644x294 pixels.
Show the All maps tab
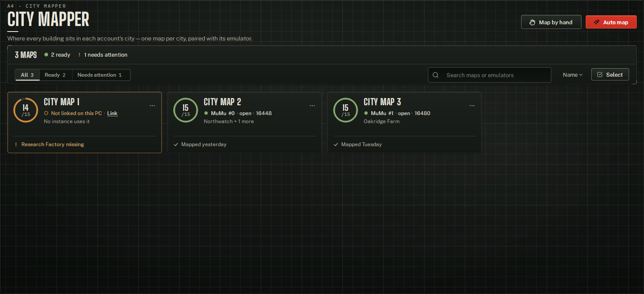[27, 75]
